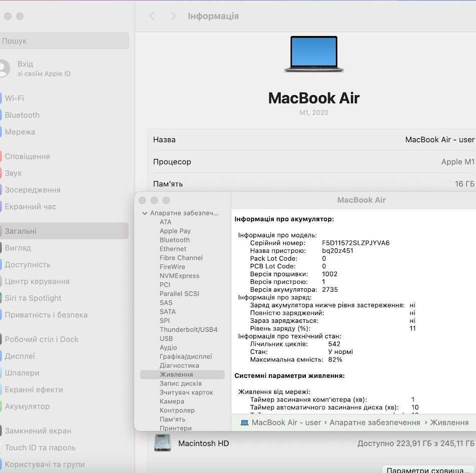The width and height of the screenshot is (476, 473).
Task: Select Зчитувач карток in the hardware tree
Action: (x=186, y=392)
